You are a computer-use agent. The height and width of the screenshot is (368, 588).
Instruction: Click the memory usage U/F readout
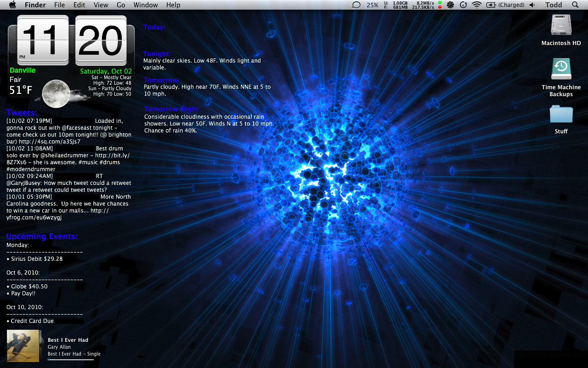396,5
